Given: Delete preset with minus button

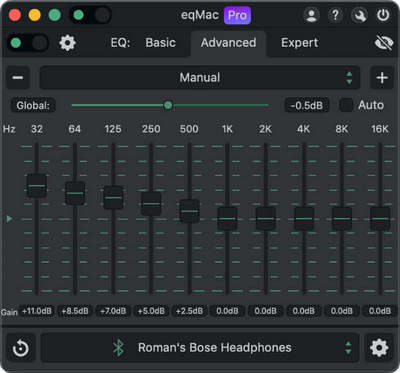Looking at the screenshot, I should pyautogui.click(x=18, y=78).
